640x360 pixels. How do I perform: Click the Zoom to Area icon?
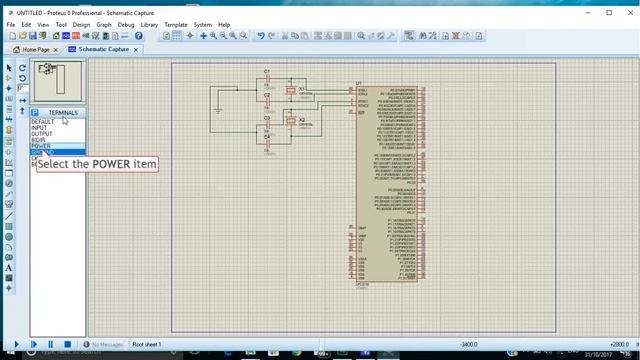click(243, 36)
